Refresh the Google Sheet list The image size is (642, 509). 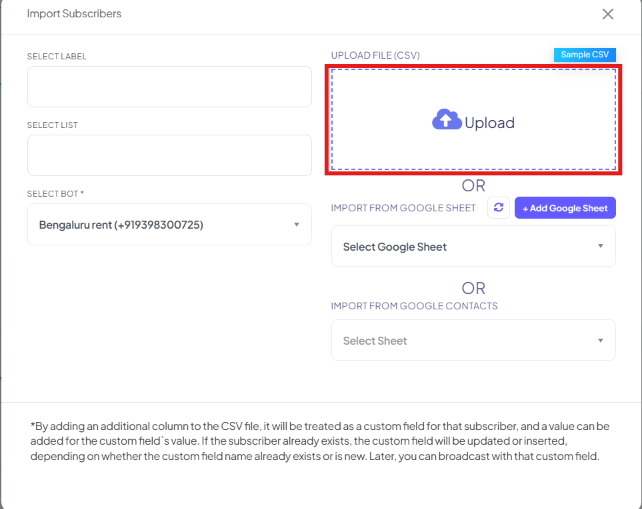tap(498, 208)
